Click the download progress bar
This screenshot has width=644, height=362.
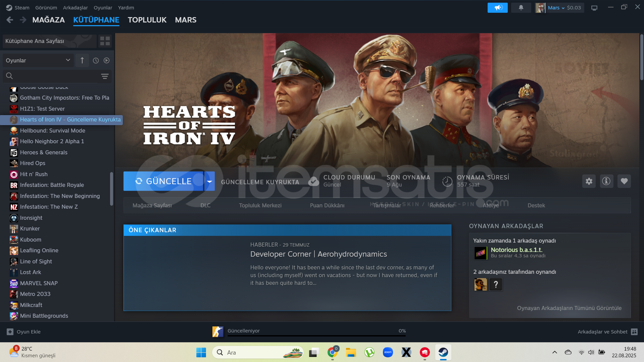316,335
